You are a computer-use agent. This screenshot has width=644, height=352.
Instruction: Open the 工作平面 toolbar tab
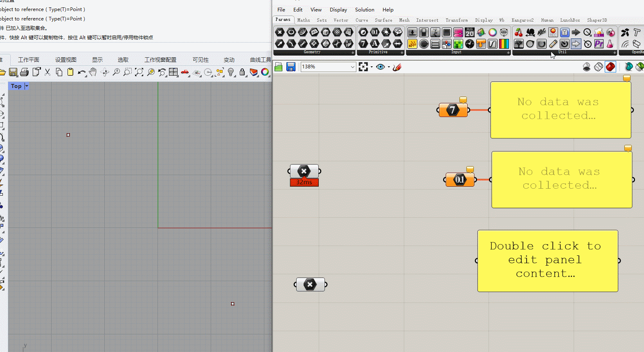[x=29, y=60]
